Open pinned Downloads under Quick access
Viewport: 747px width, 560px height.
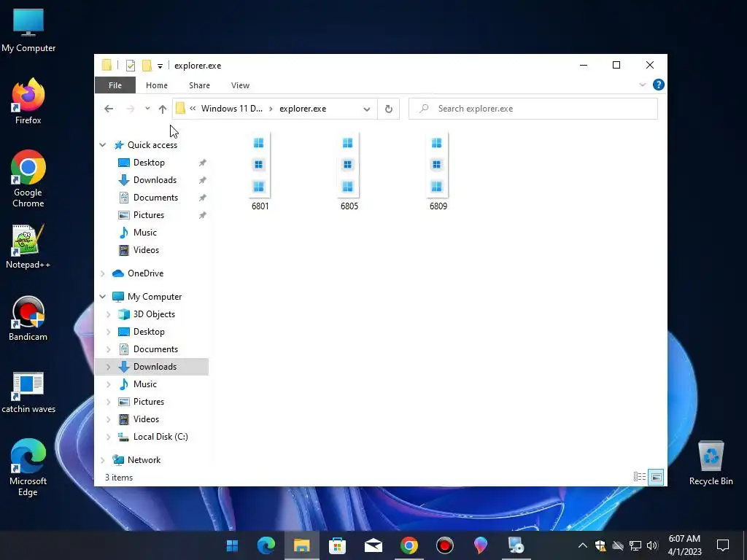(x=155, y=180)
